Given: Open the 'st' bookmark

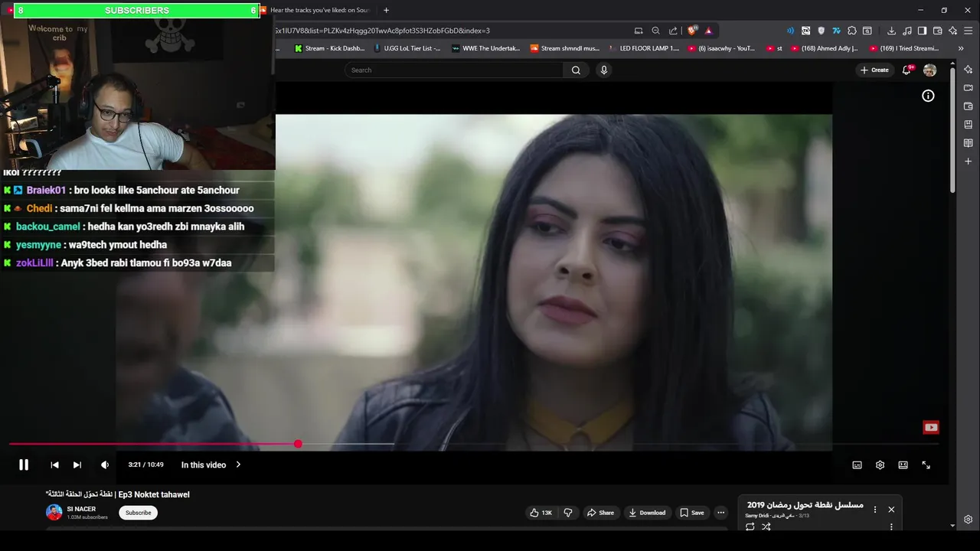Looking at the screenshot, I should coord(774,48).
